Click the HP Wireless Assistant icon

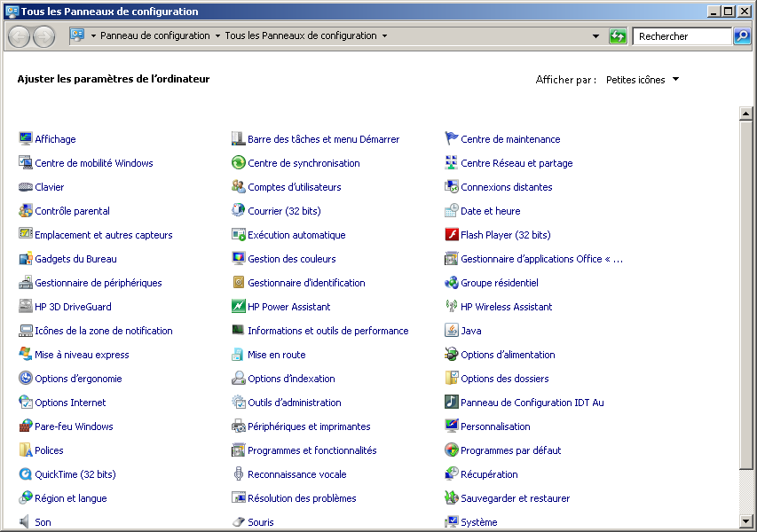[452, 306]
